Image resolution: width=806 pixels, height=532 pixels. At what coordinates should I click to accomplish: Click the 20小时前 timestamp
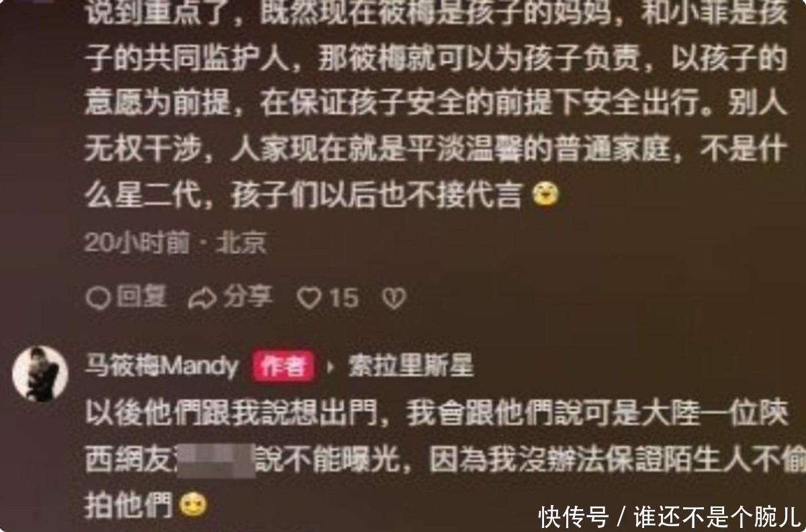[138, 245]
